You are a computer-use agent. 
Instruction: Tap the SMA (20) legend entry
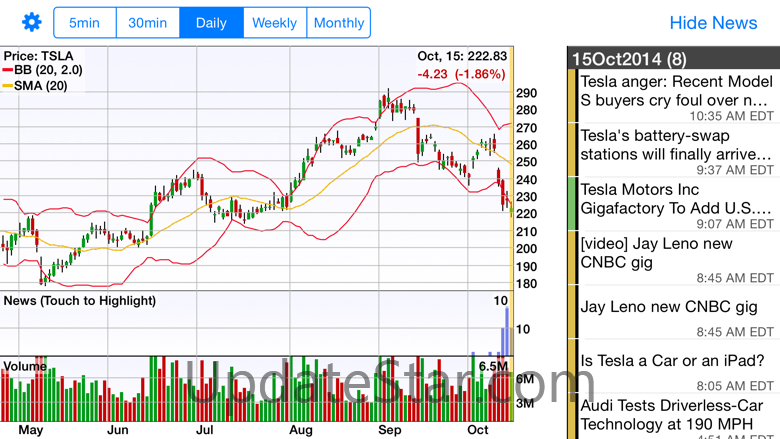point(35,86)
